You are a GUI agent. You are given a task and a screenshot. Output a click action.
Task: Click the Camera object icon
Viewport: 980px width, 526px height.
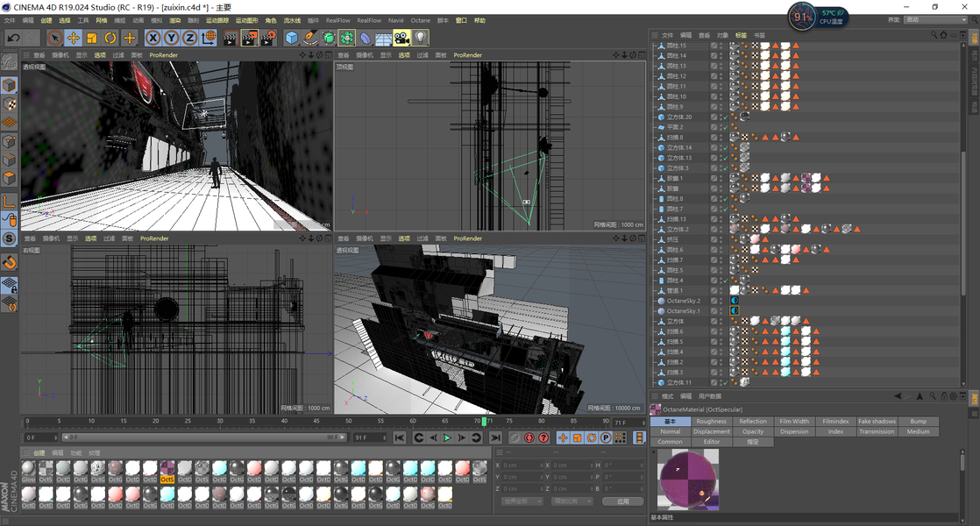(401, 38)
